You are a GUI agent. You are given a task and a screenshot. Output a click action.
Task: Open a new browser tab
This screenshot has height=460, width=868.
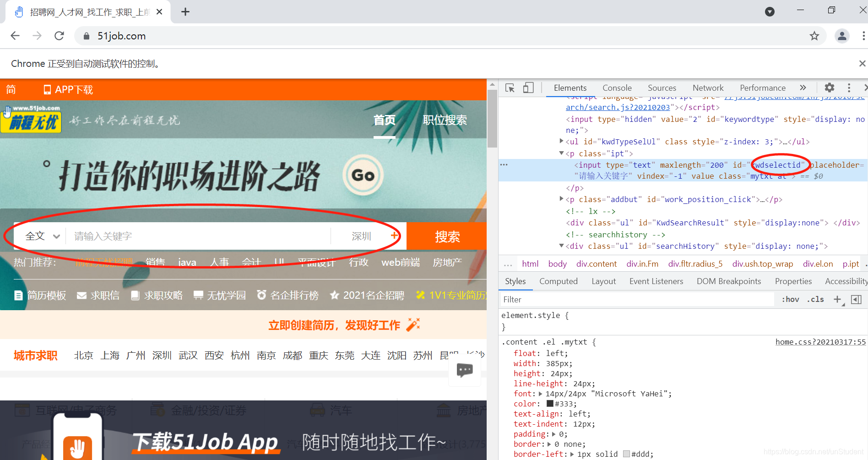(x=185, y=12)
